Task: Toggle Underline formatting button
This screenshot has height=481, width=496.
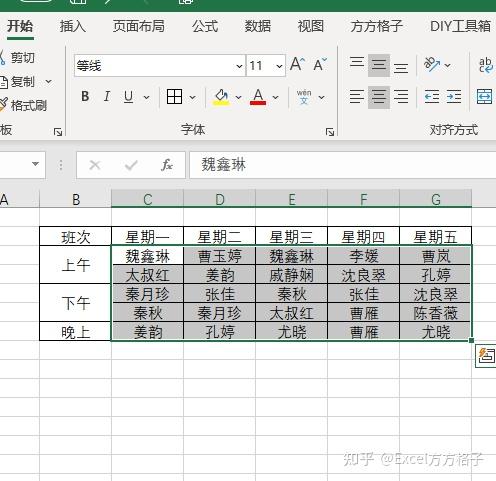Action: [x=129, y=97]
